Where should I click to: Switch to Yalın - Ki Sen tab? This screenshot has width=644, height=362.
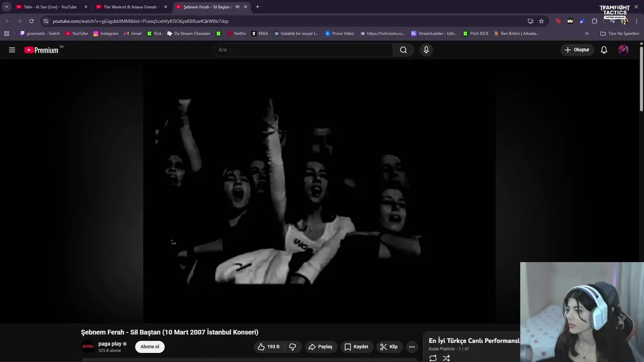click(x=50, y=7)
